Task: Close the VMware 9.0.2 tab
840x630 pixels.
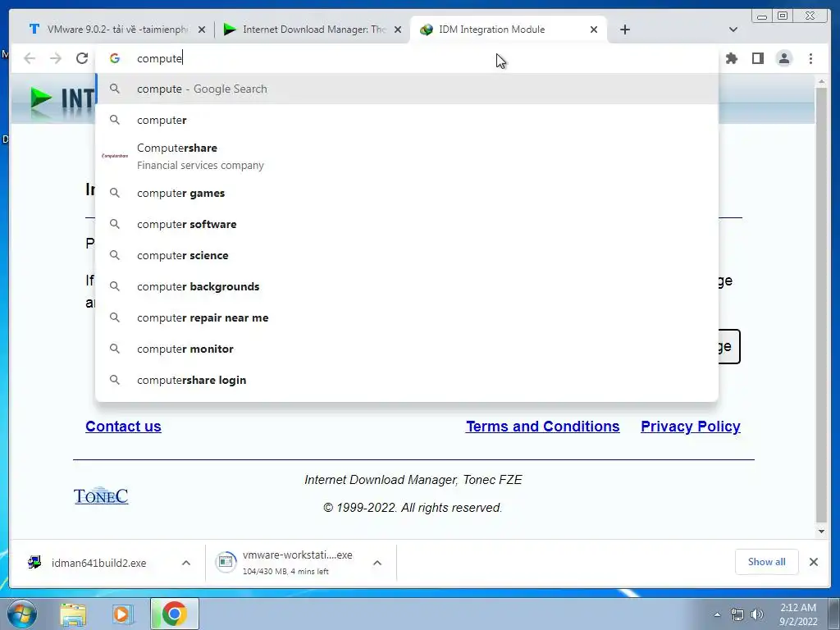Action: pyautogui.click(x=202, y=30)
